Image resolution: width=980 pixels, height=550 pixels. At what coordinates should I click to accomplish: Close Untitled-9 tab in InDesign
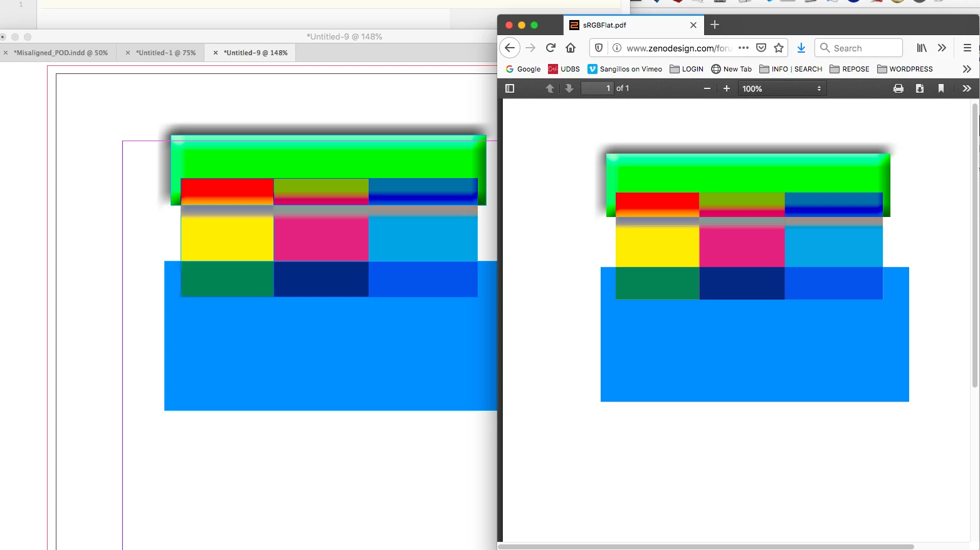[216, 53]
